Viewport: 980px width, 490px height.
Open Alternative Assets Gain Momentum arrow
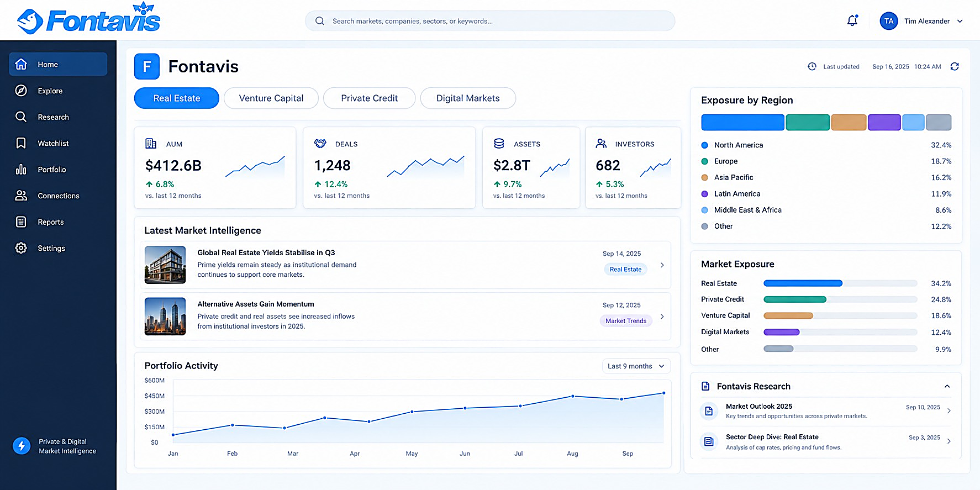point(662,317)
